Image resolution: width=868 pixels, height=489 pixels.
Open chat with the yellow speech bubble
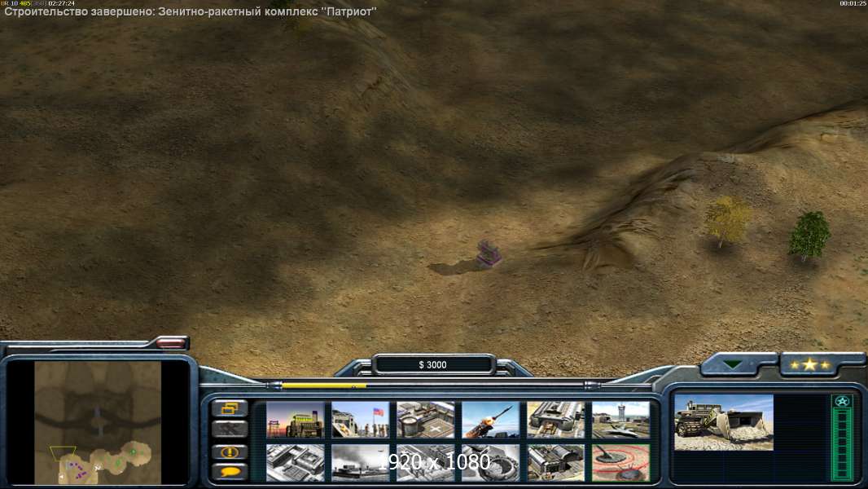point(229,472)
